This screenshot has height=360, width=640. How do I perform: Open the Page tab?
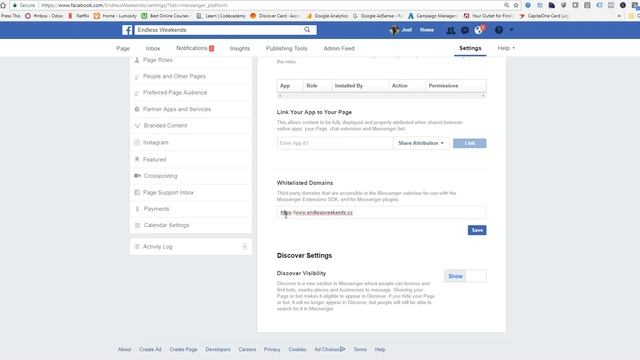123,48
